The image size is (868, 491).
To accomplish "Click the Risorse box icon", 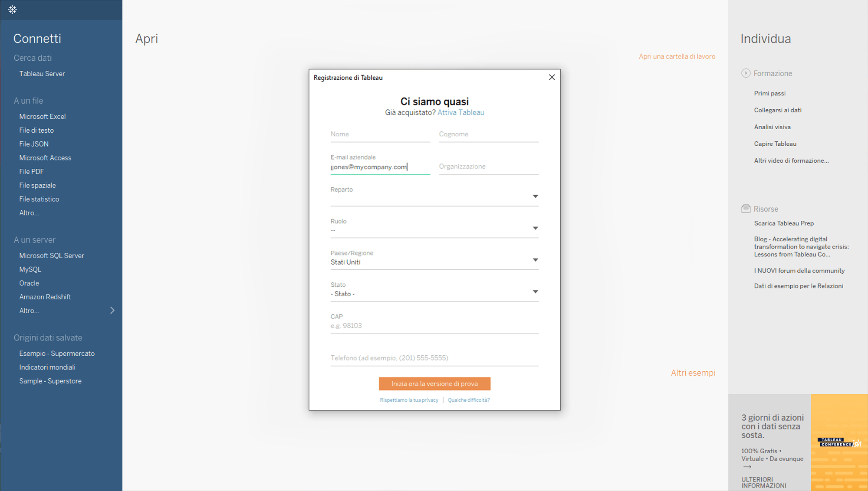I will point(746,209).
